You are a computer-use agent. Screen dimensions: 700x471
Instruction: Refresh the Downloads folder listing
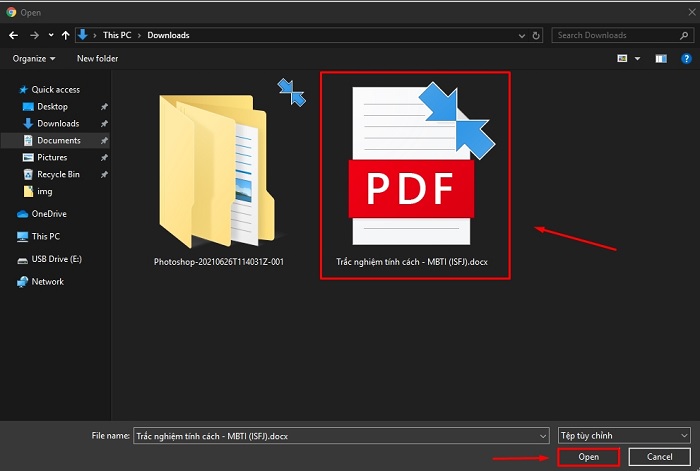point(537,36)
